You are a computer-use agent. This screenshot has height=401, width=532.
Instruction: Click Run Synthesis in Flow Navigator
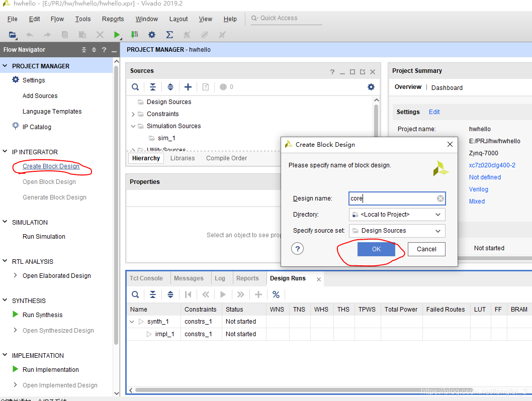click(x=42, y=315)
